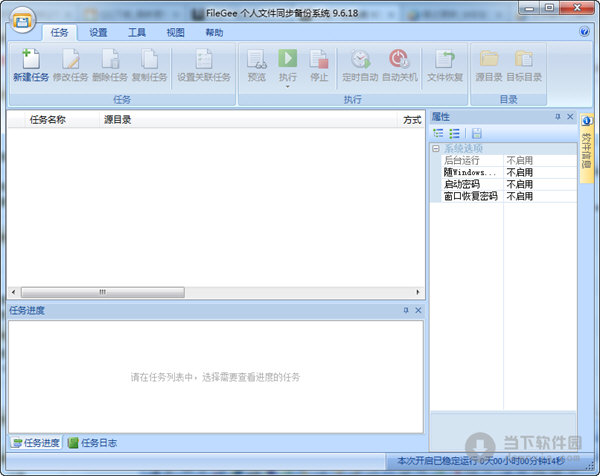The image size is (600, 476).
Task: Click the green 执行 (execute) icon
Action: (288, 58)
